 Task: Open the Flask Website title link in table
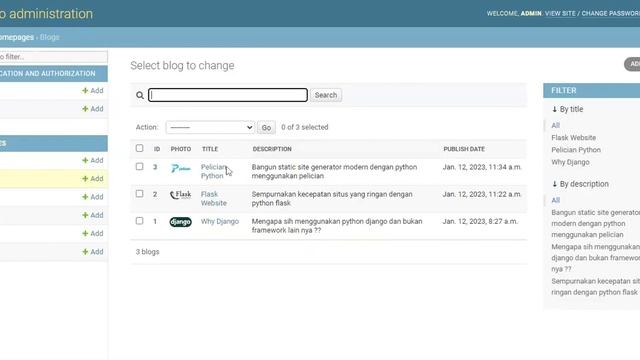point(213,198)
